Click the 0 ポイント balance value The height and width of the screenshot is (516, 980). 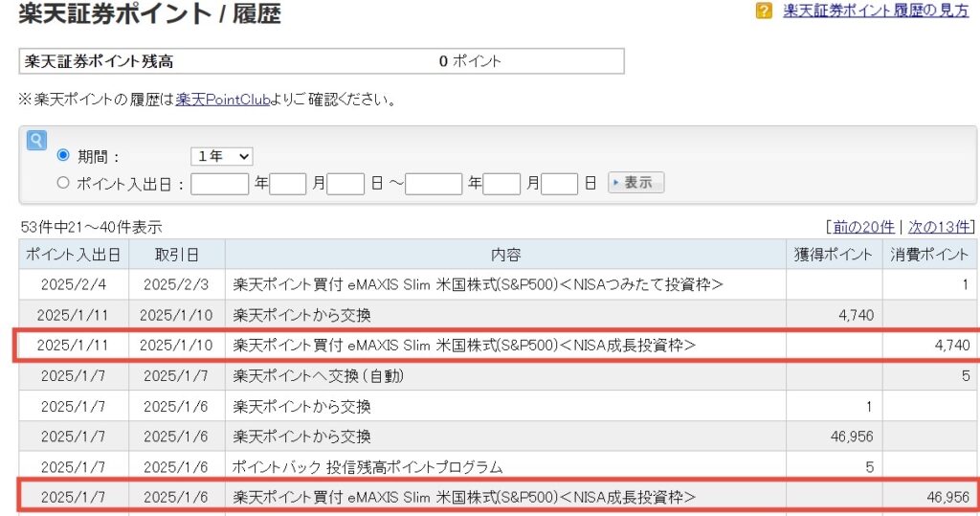tap(469, 61)
